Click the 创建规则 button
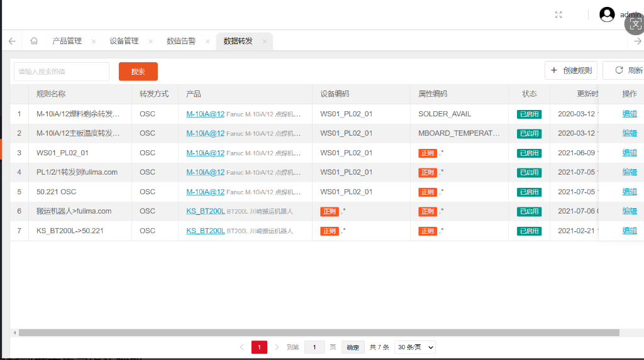 pyautogui.click(x=571, y=70)
